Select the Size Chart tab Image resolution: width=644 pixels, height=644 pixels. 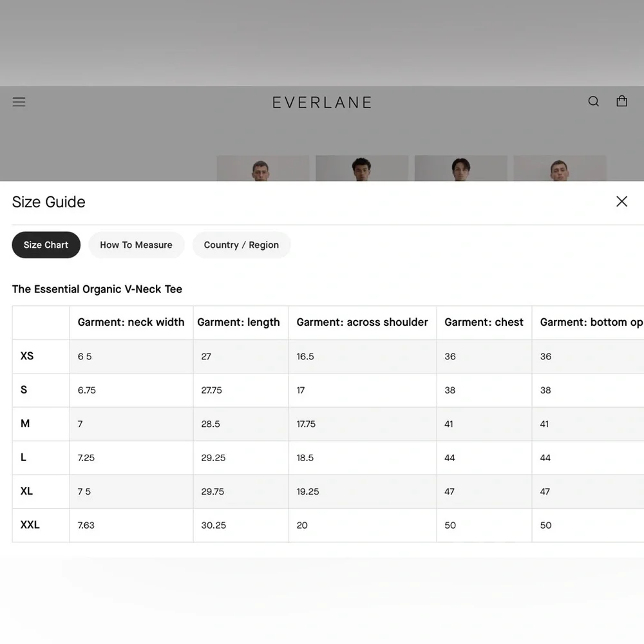coord(46,245)
